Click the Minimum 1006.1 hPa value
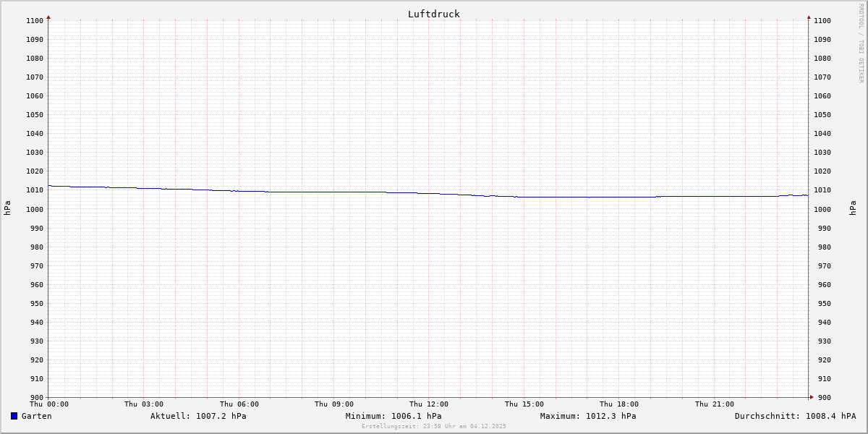The height and width of the screenshot is (434, 868). coord(393,416)
